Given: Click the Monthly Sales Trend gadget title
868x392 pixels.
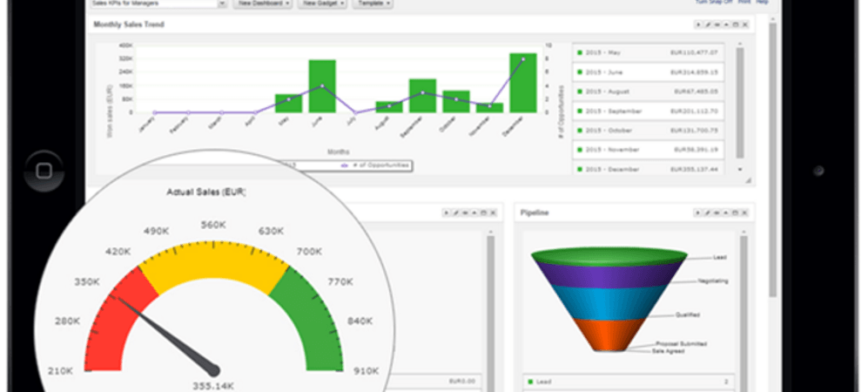Looking at the screenshot, I should coord(129,24).
